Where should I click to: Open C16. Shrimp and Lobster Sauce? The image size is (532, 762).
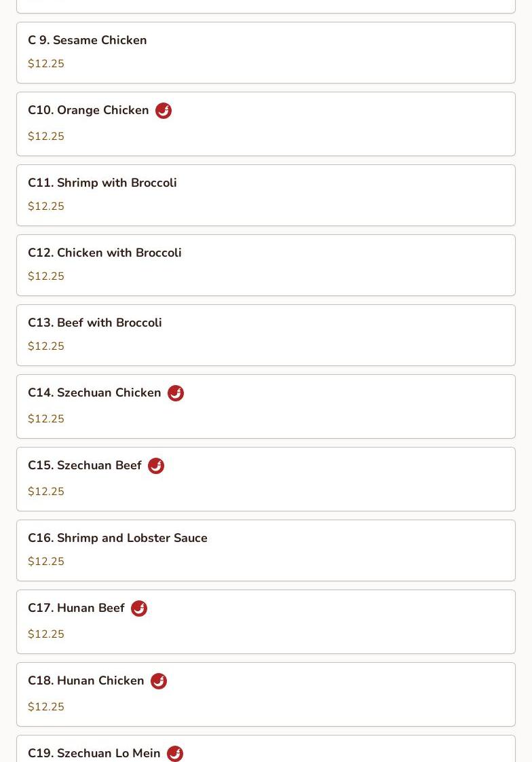[117, 538]
